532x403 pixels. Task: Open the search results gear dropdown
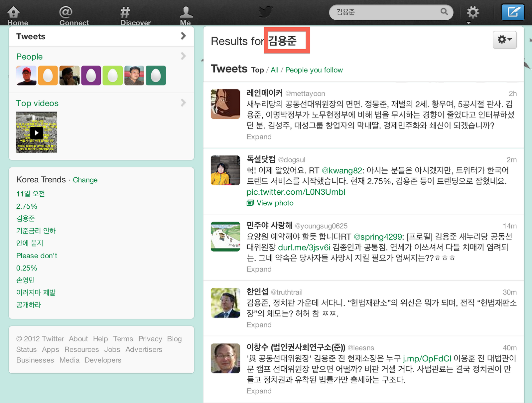point(504,40)
